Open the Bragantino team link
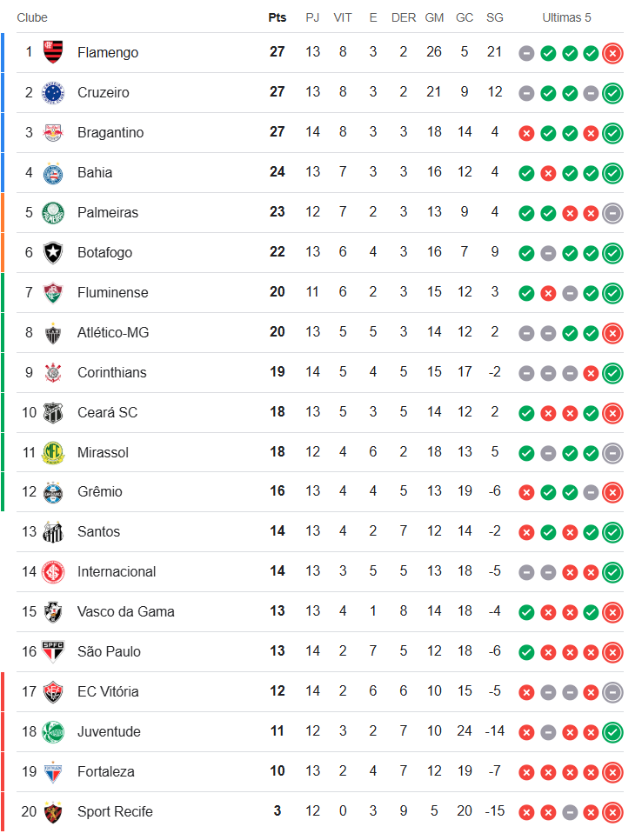Screen dimensions: 642x840 point(110,132)
